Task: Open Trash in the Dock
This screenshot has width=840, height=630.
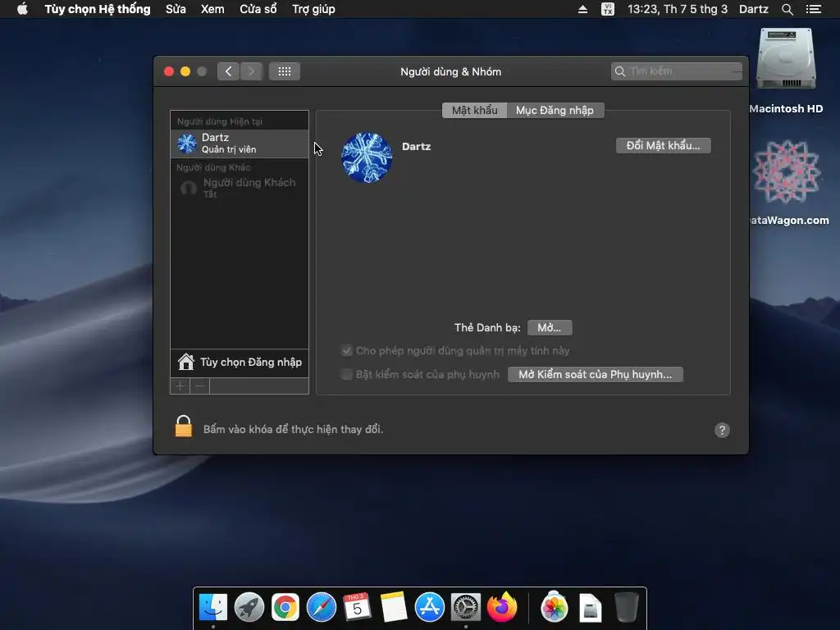Action: pos(626,608)
